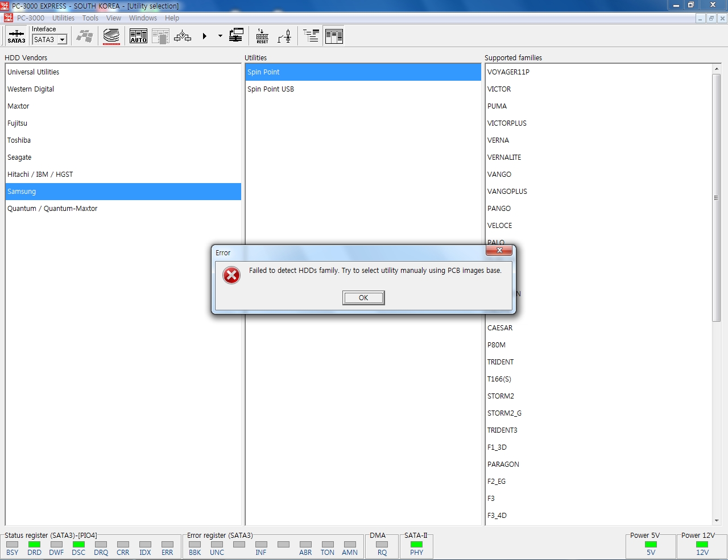Image resolution: width=728 pixels, height=560 pixels.
Task: Select STORM2_G family
Action: pos(598,413)
